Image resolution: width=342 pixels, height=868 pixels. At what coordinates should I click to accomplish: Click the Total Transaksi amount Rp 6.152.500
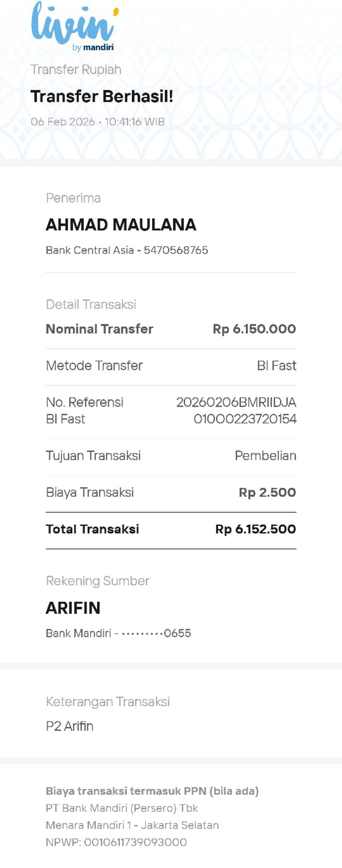[x=255, y=529]
